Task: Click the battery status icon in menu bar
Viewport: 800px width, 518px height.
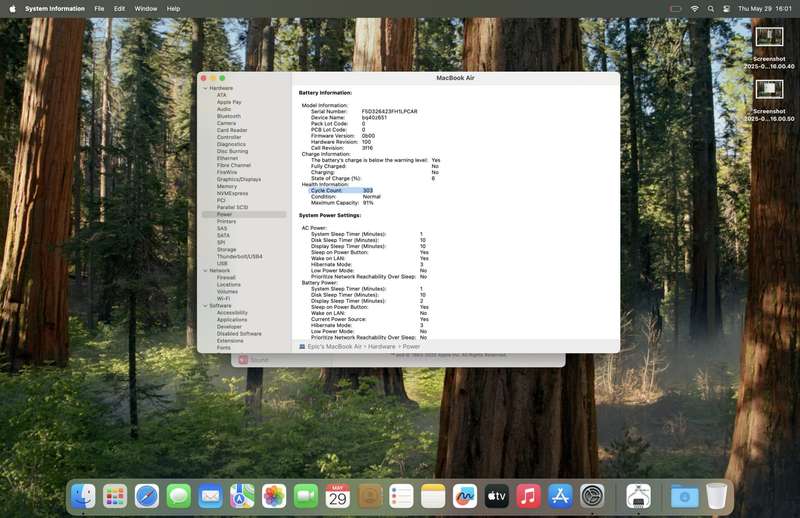Action: tap(676, 9)
